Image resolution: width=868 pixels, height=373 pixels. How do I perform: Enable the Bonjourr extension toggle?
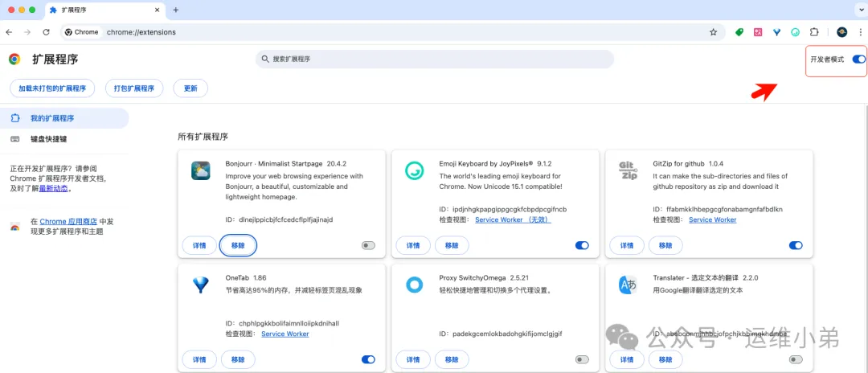pos(368,245)
